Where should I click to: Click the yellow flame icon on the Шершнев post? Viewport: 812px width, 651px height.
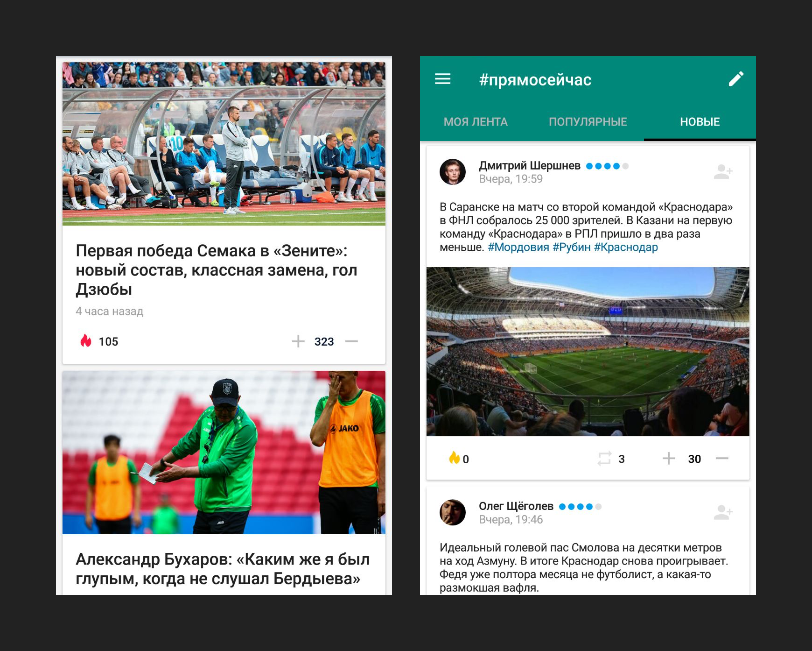pos(454,458)
